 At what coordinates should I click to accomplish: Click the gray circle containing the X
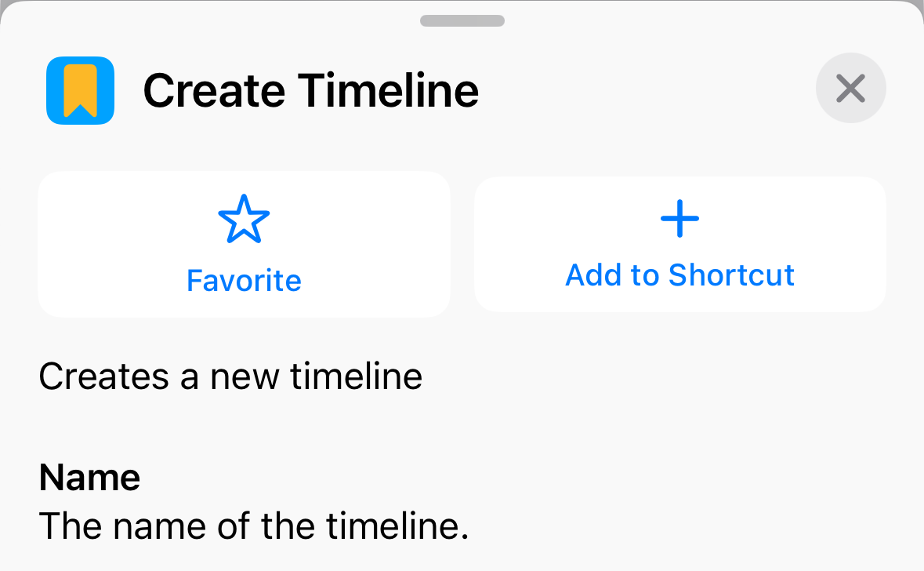click(x=850, y=88)
